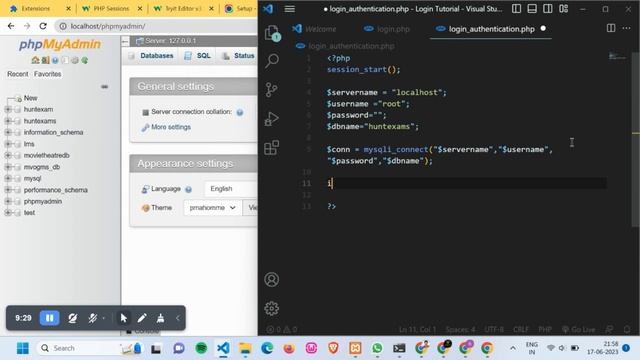This screenshot has height=360, width=640.
Task: Open the editor More Actions ellipsis
Action: pos(627,28)
